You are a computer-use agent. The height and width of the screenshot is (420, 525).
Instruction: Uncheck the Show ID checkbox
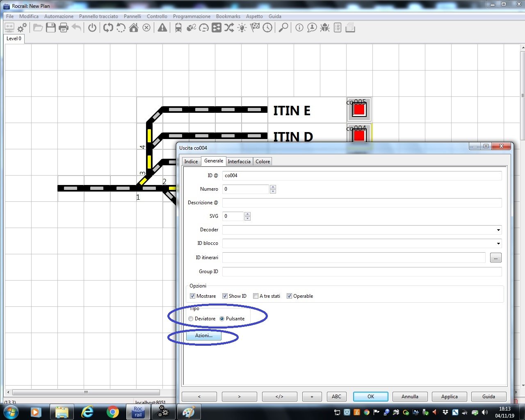225,296
